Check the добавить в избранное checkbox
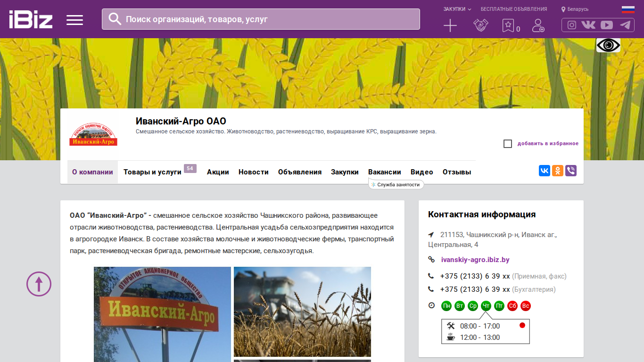The image size is (644, 362). [508, 144]
